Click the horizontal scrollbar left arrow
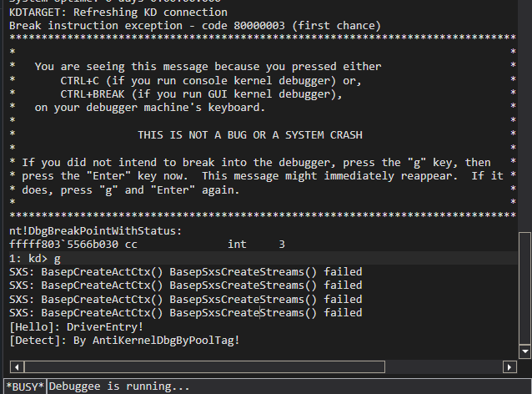532x394 pixels. click(x=17, y=366)
